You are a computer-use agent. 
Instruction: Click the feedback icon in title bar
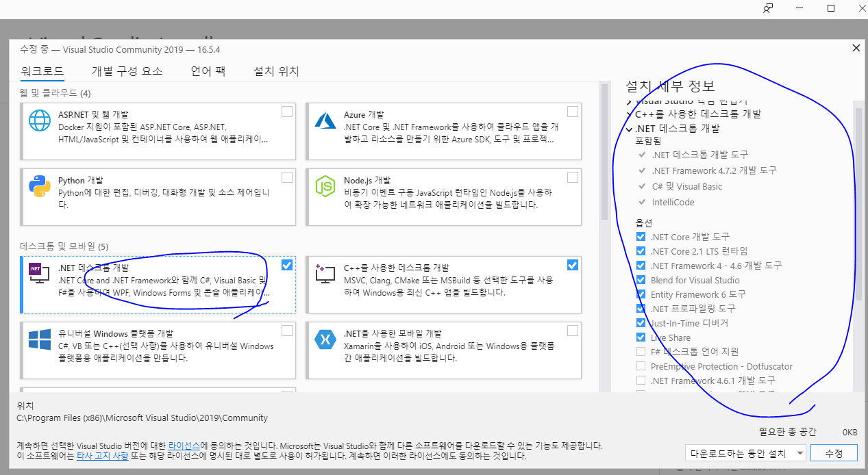(x=768, y=8)
